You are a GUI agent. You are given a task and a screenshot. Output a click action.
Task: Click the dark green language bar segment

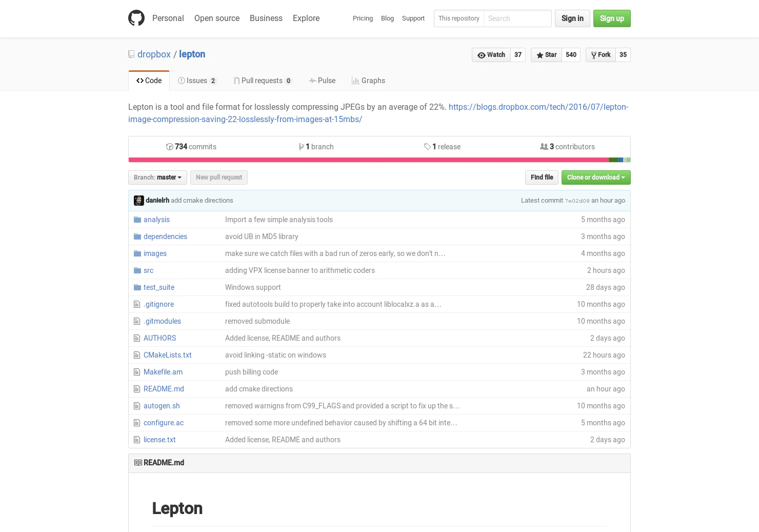pos(613,160)
